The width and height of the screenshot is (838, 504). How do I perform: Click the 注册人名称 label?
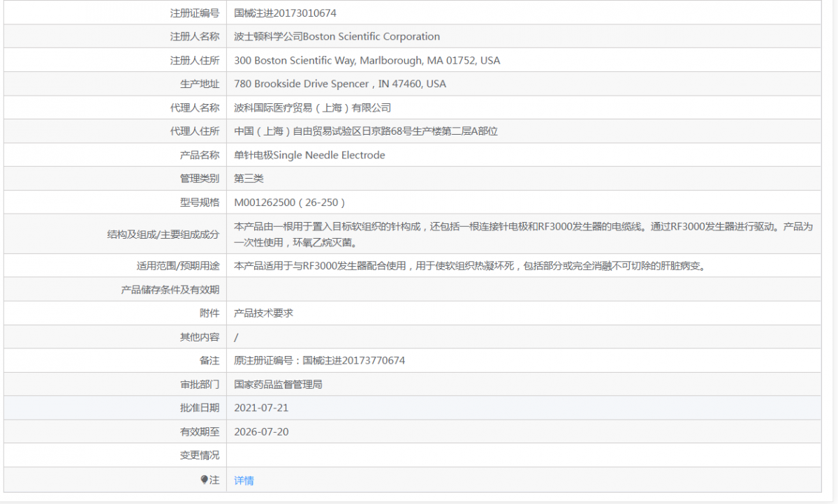pos(195,36)
